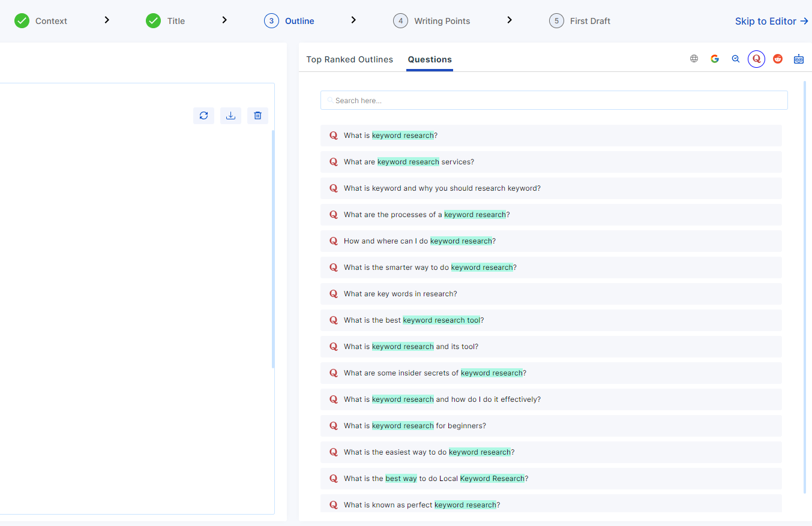Click the questions panel vertical scrollbar
The width and height of the screenshot is (812, 526).
click(x=805, y=287)
